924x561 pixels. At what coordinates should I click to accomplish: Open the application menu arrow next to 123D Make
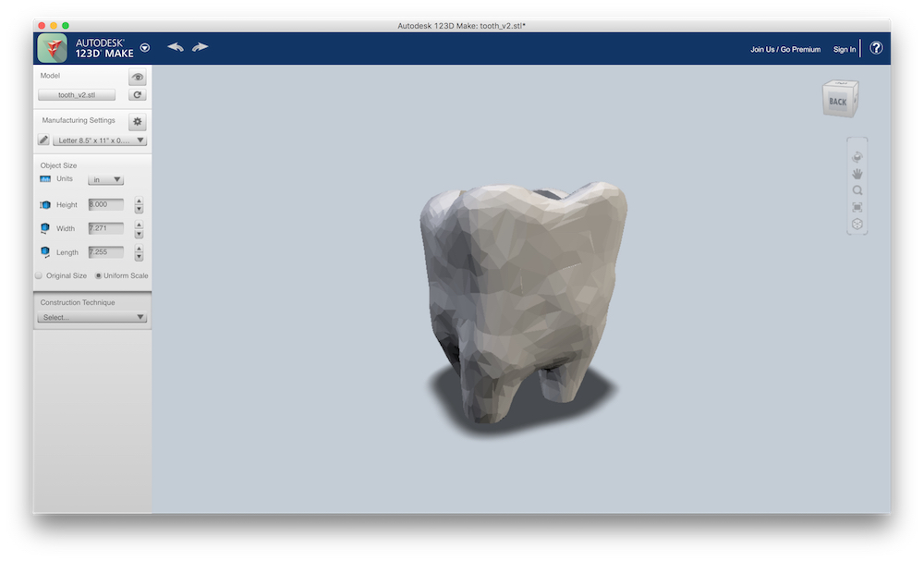point(145,48)
